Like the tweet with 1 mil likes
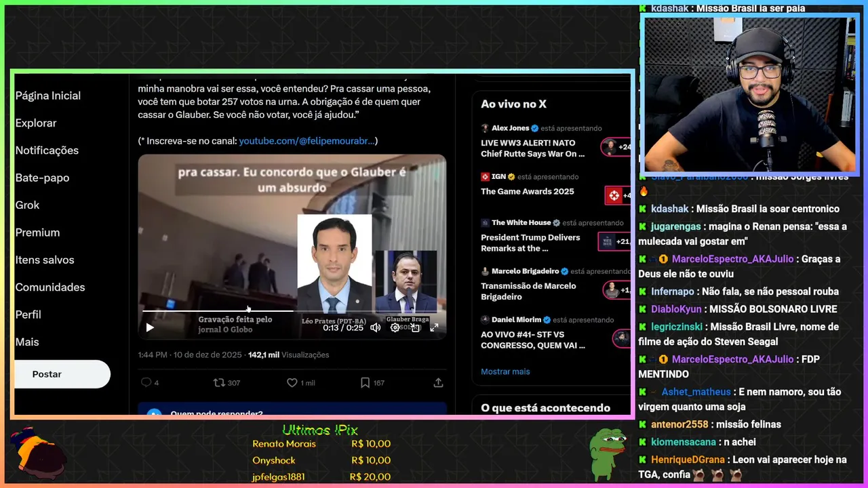Image resolution: width=868 pixels, height=488 pixels. [301, 383]
